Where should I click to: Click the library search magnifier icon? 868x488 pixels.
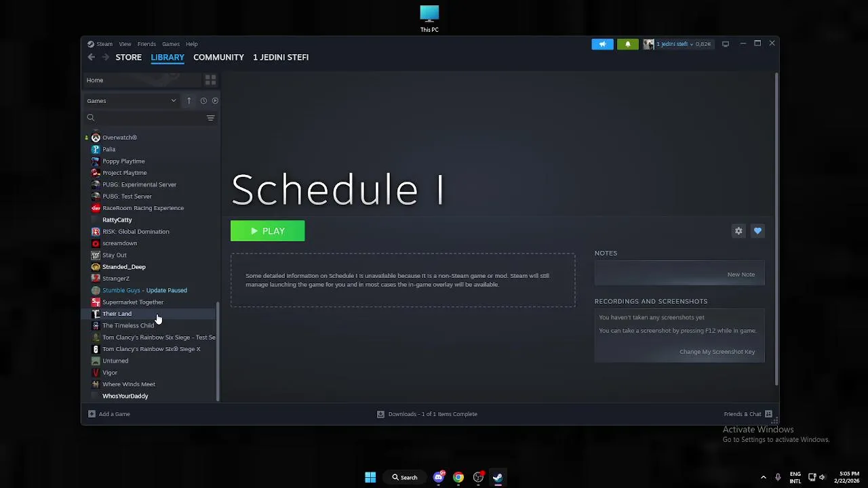tap(91, 117)
